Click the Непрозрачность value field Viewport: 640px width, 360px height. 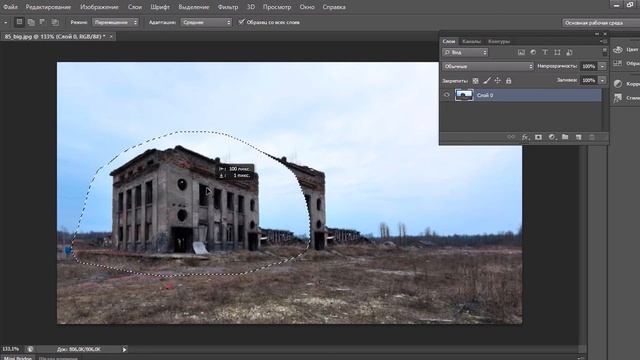589,66
